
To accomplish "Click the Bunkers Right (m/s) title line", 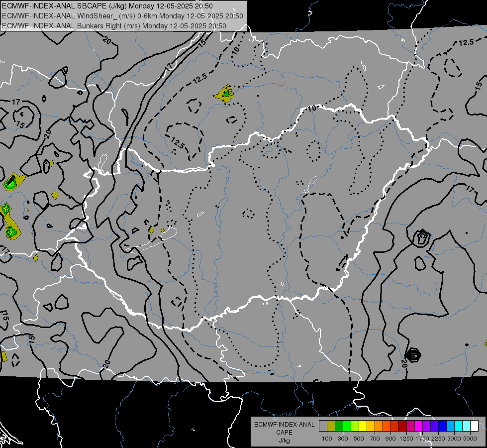I will pyautogui.click(x=114, y=26).
